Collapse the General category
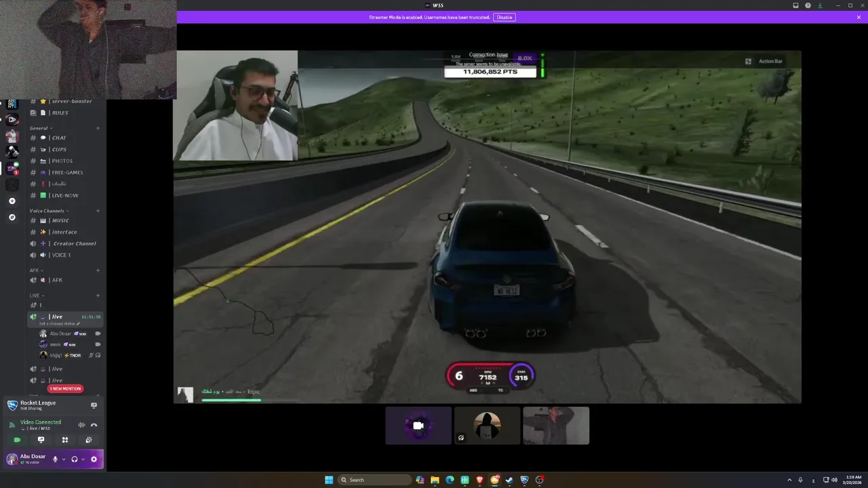 (x=39, y=128)
